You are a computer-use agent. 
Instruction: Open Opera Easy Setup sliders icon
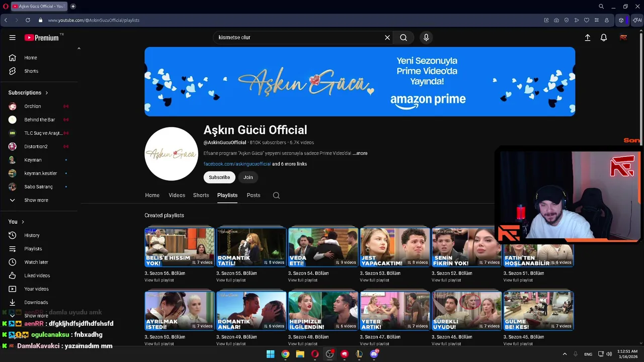[x=597, y=20]
